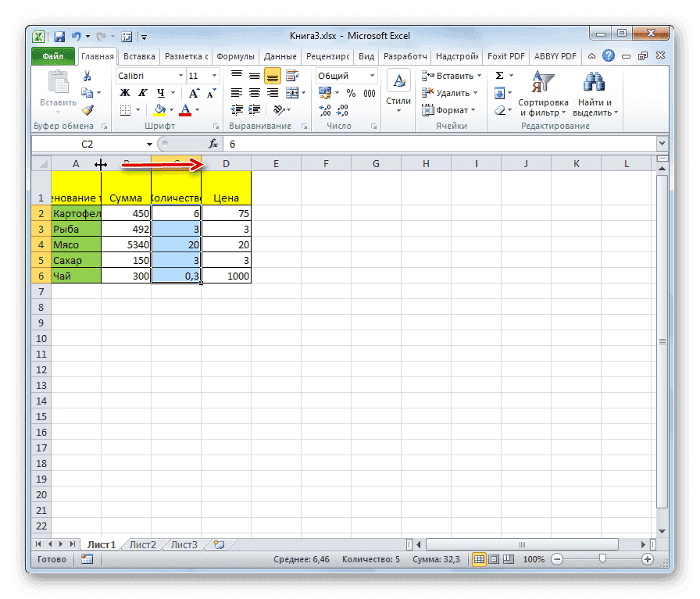
Task: Open the Name Box dropdown arrow
Action: pyautogui.click(x=150, y=144)
